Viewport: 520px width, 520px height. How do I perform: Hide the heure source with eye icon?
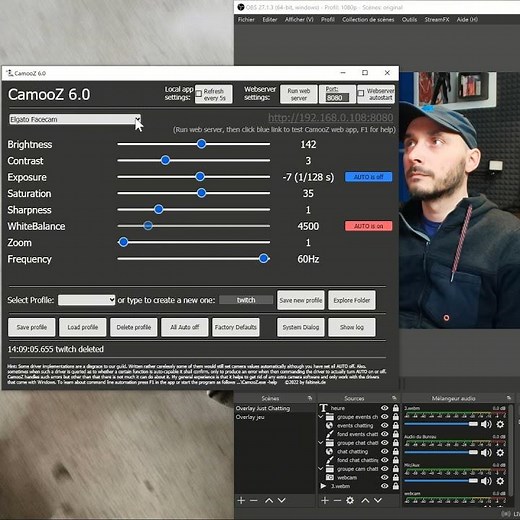(384, 408)
